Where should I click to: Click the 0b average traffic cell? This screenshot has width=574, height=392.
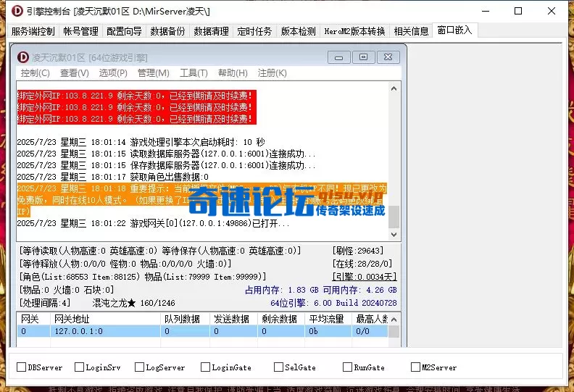click(x=328, y=331)
